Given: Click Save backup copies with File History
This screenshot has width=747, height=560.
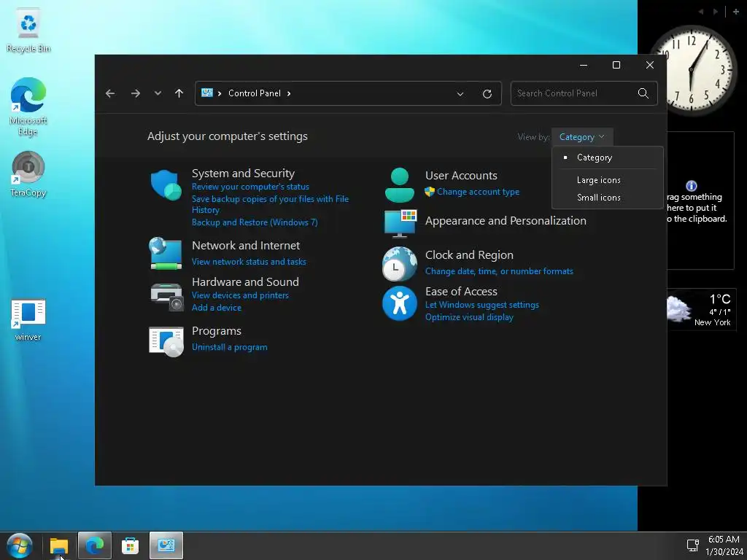Looking at the screenshot, I should (x=270, y=204).
